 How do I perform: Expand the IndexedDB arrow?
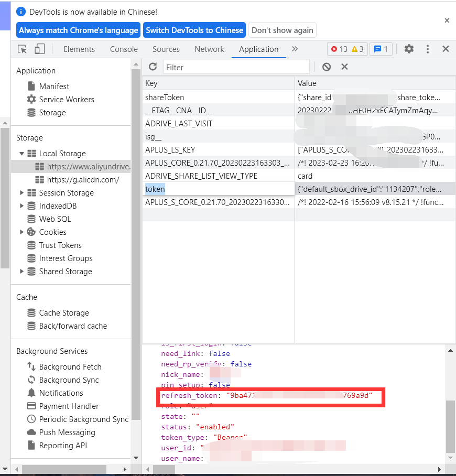click(x=21, y=205)
